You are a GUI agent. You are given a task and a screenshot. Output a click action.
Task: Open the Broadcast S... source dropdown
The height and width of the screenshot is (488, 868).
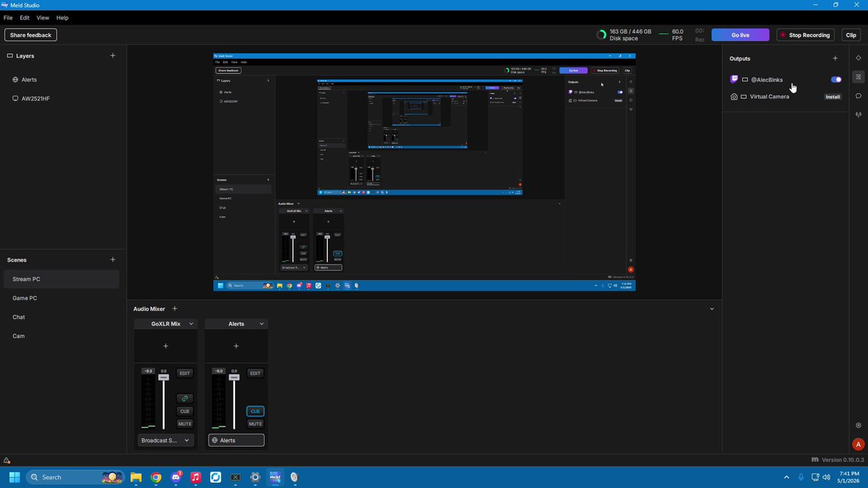point(166,440)
